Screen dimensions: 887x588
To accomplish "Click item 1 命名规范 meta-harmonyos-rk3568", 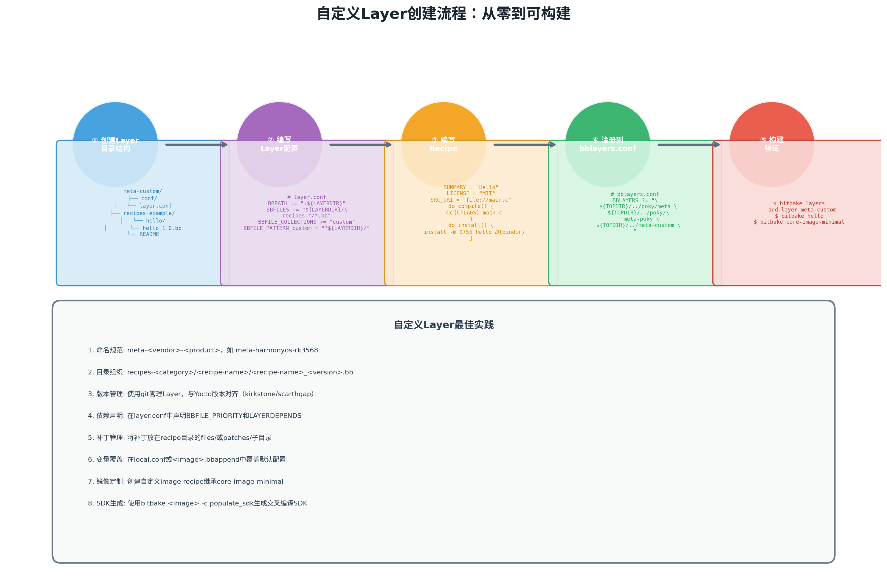I will 203,350.
